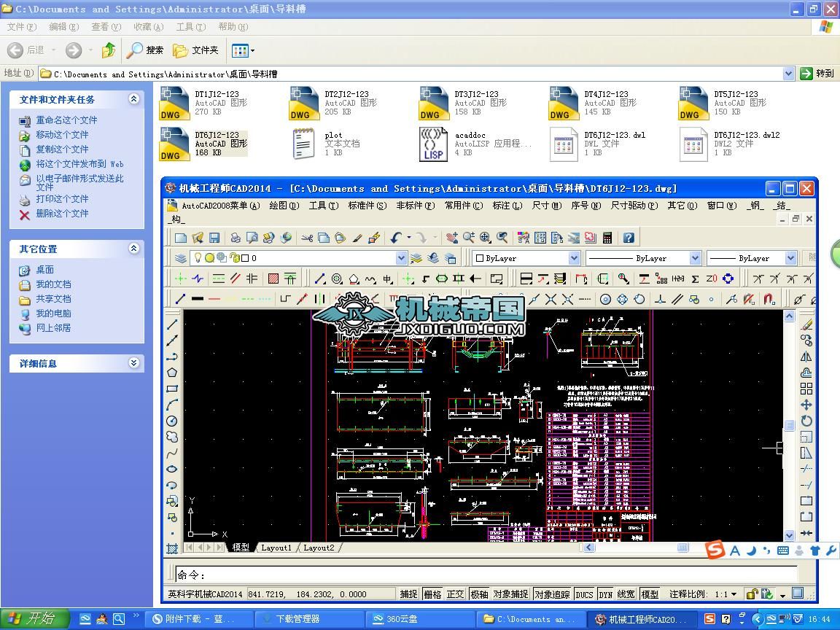Screen dimensions: 840x630
Task: Select the Erase tool in modify toolbar
Action: coord(806,324)
